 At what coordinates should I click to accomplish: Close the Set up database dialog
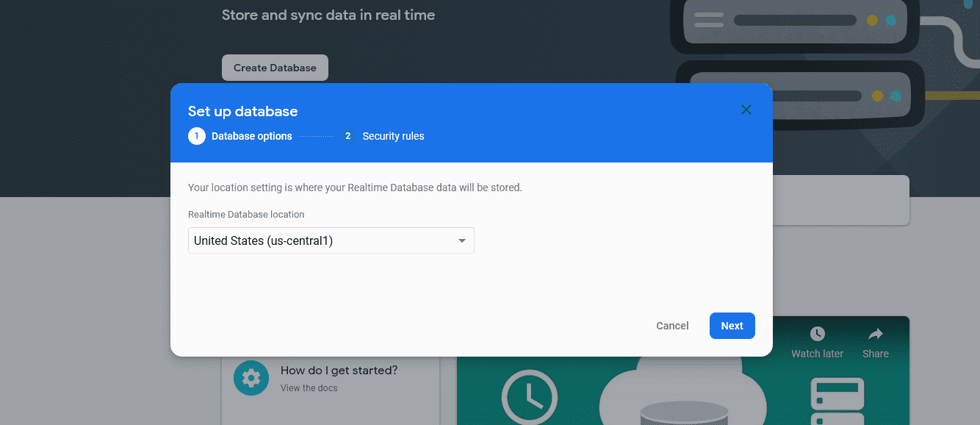pyautogui.click(x=746, y=110)
